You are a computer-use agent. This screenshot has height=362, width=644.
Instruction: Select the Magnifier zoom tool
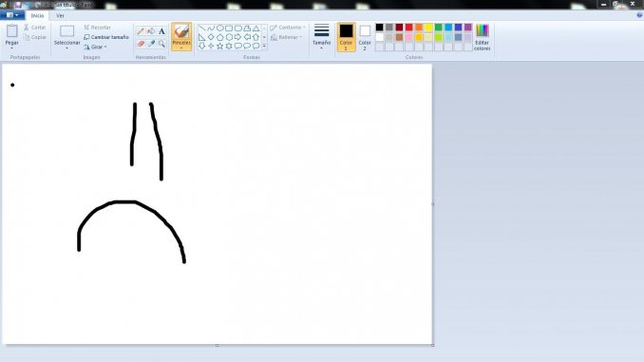[162, 43]
